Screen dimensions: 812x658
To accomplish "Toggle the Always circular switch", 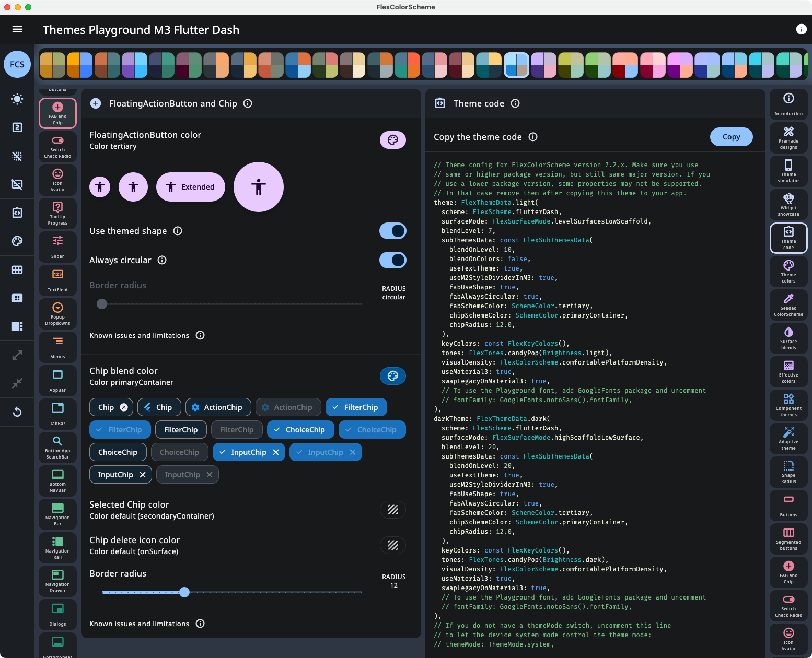I will [x=393, y=260].
